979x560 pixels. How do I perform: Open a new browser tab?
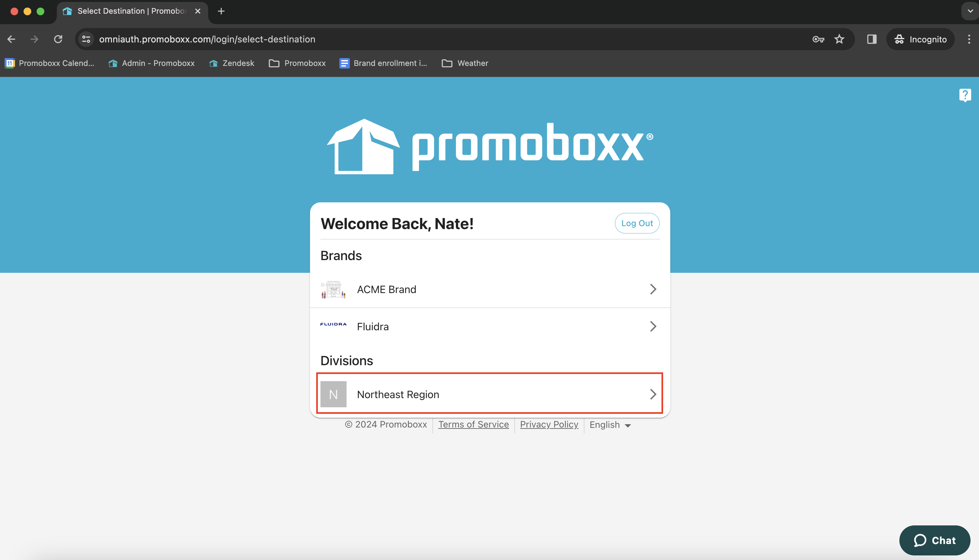221,11
